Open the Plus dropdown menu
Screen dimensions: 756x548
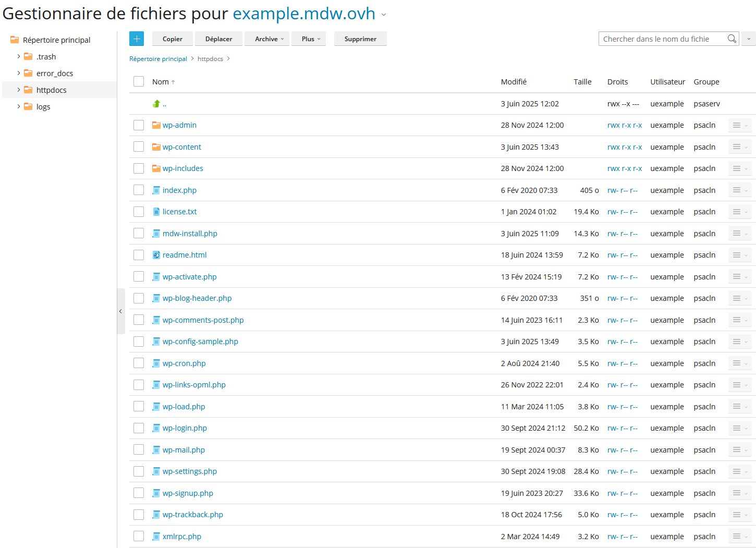pos(311,39)
